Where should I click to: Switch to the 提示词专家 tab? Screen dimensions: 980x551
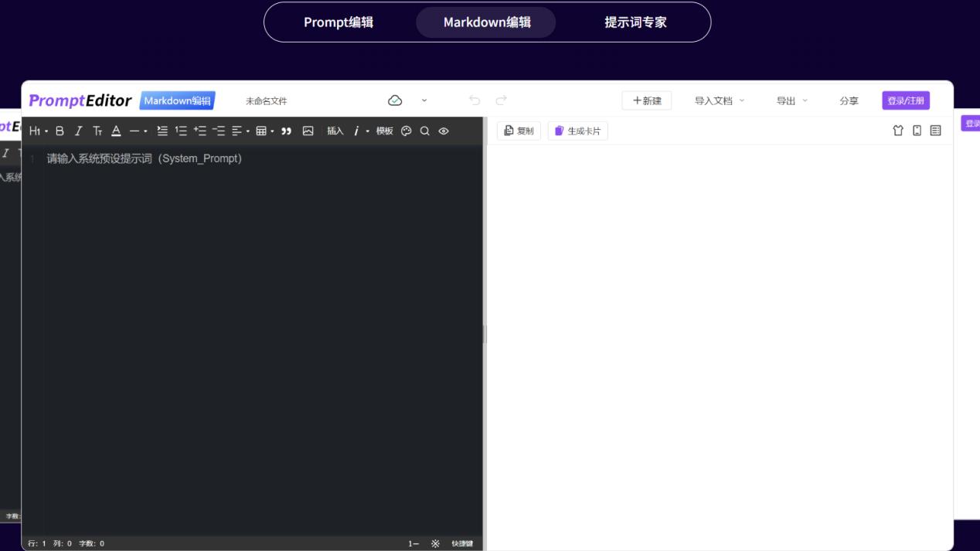point(635,22)
